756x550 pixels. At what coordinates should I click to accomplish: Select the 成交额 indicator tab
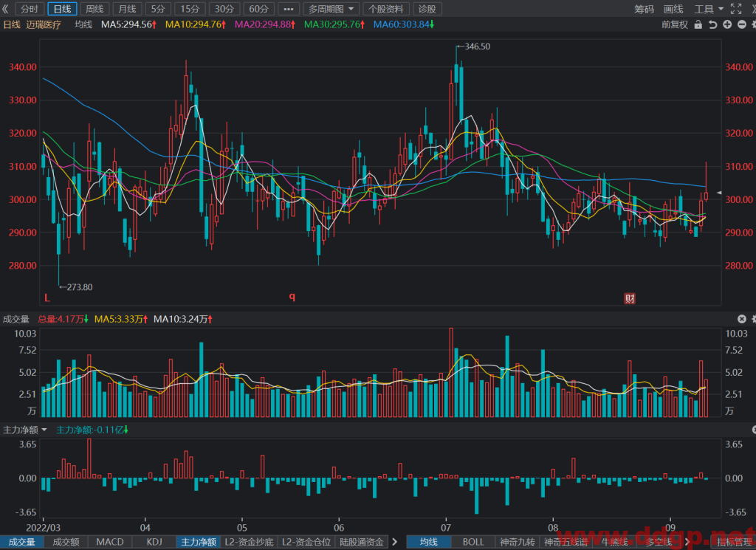point(66,542)
